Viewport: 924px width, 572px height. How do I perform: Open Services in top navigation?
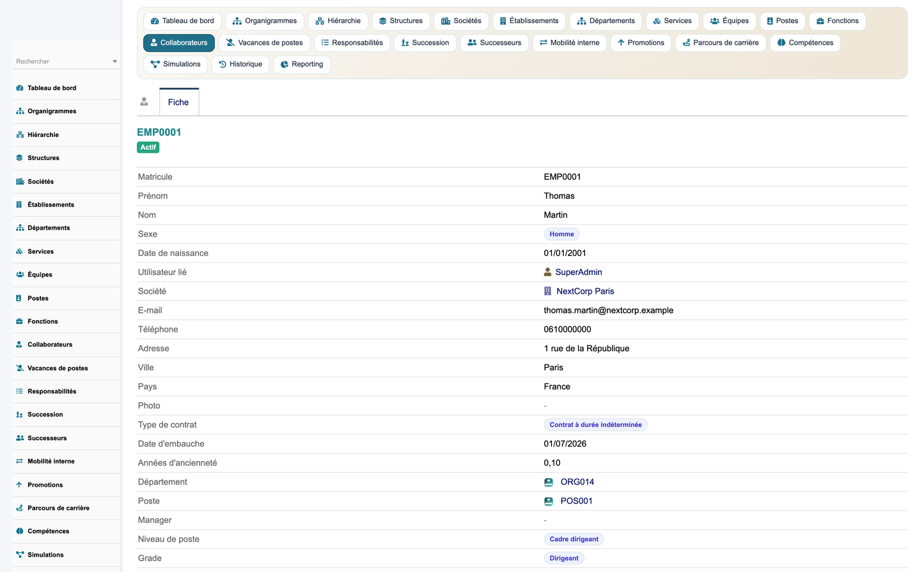(x=673, y=21)
